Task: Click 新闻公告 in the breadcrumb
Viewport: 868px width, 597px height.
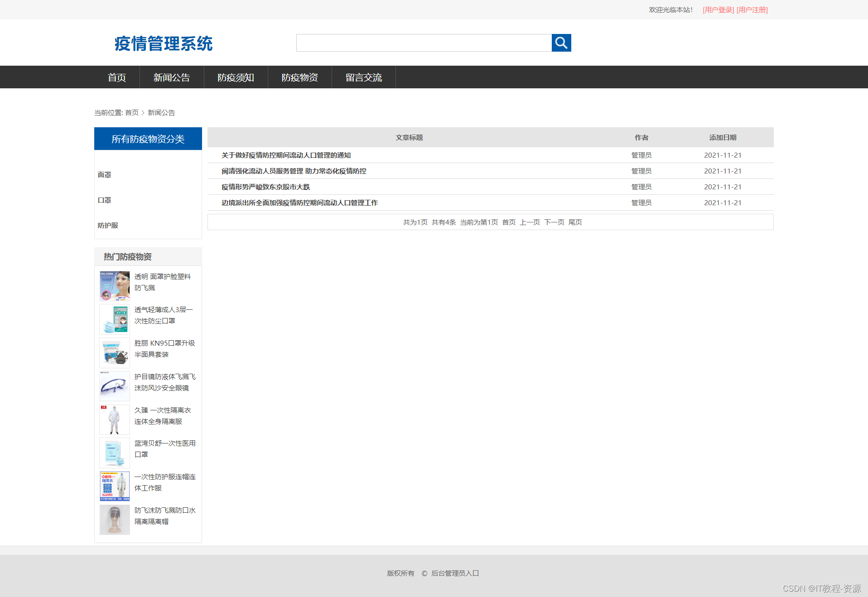Action: point(161,113)
